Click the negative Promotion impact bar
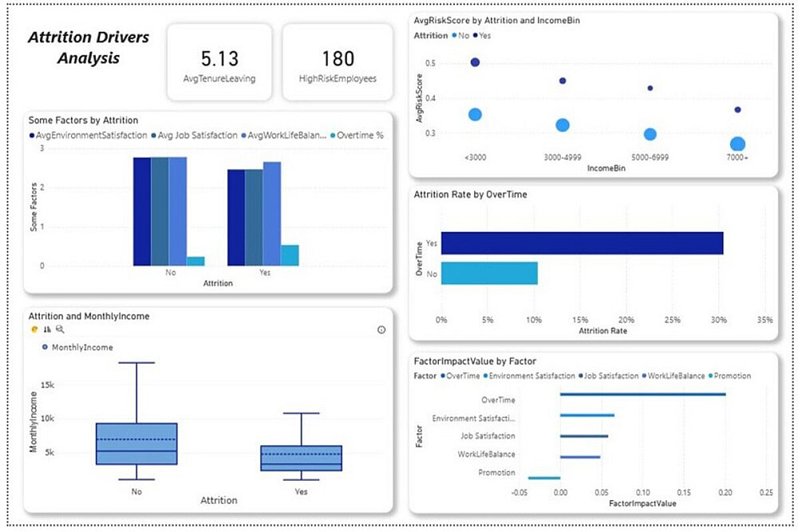The width and height of the screenshot is (798, 532). coord(544,478)
